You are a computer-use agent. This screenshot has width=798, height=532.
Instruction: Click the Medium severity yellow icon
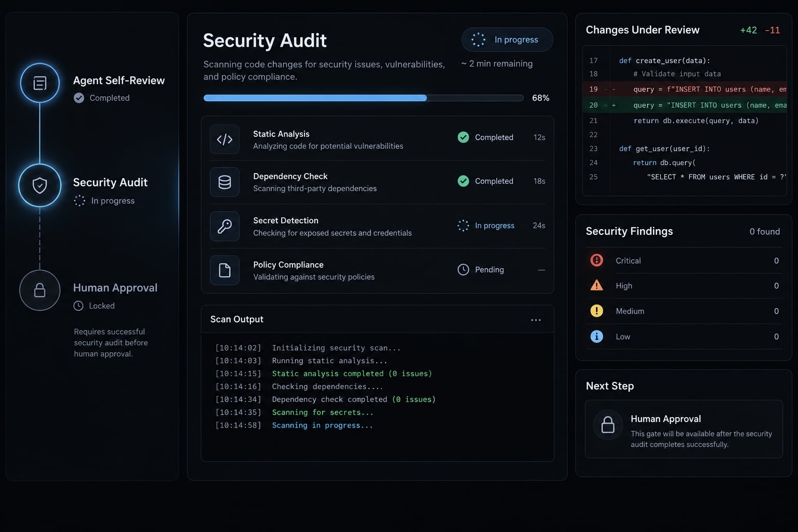tap(597, 311)
